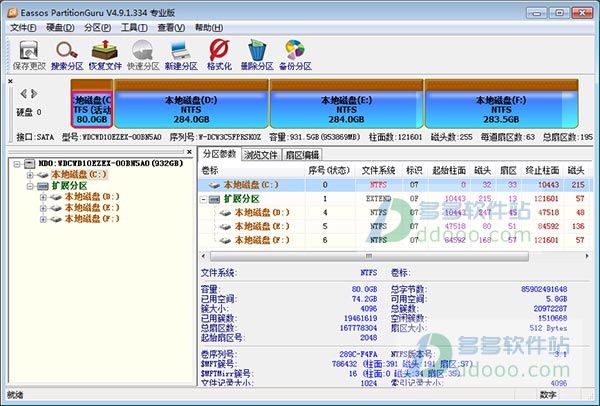The width and height of the screenshot is (600, 406).
Task: Select 本地磁盘 (E:) tree item
Action: click(92, 208)
